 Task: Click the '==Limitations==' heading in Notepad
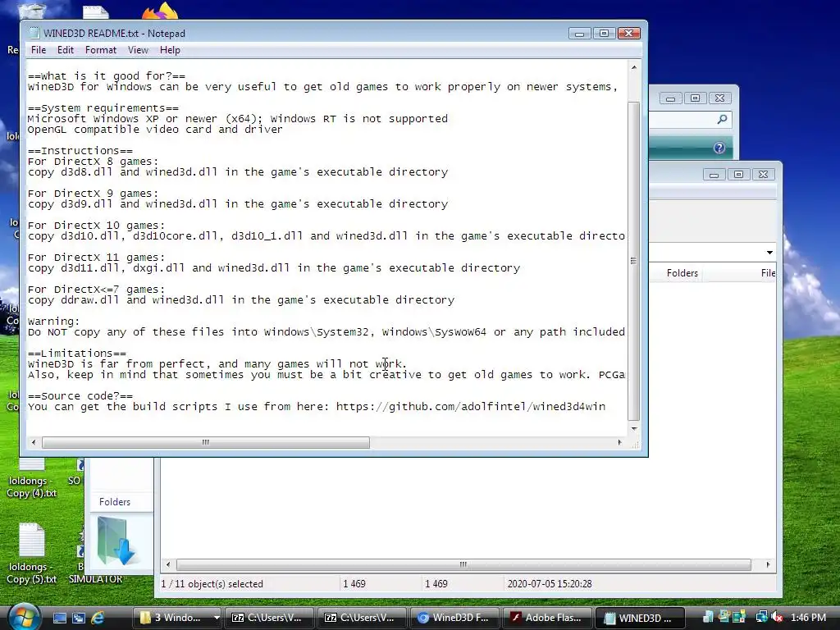pos(76,354)
